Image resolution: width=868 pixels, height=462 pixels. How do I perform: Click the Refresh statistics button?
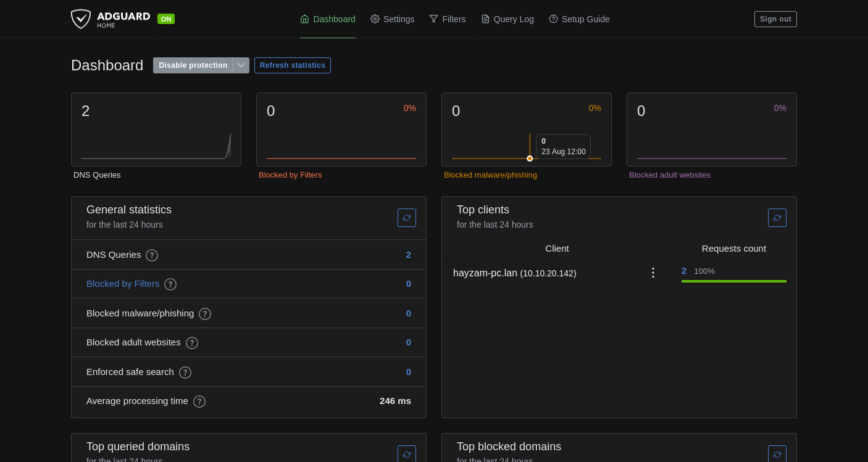293,65
